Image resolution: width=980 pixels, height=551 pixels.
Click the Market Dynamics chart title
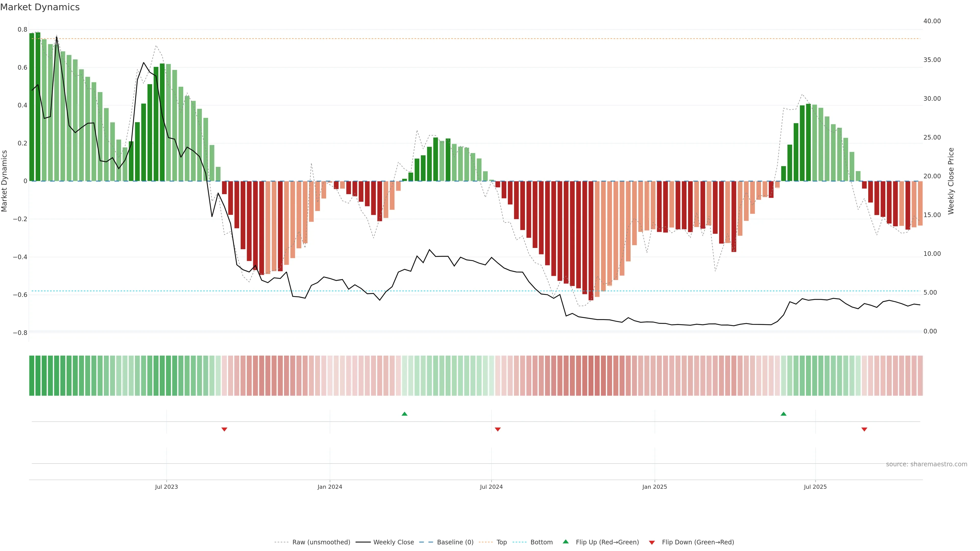coord(40,7)
